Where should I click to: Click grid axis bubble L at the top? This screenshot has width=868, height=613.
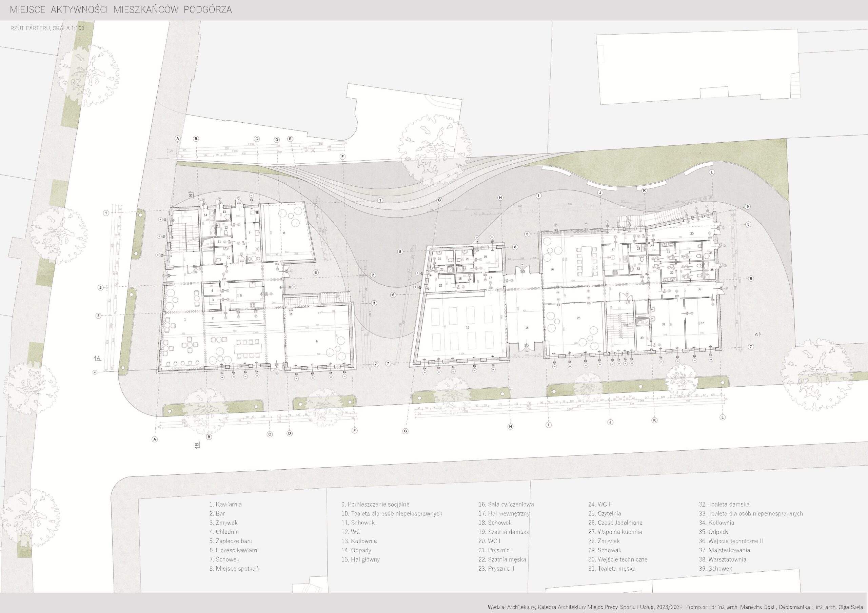712,172
